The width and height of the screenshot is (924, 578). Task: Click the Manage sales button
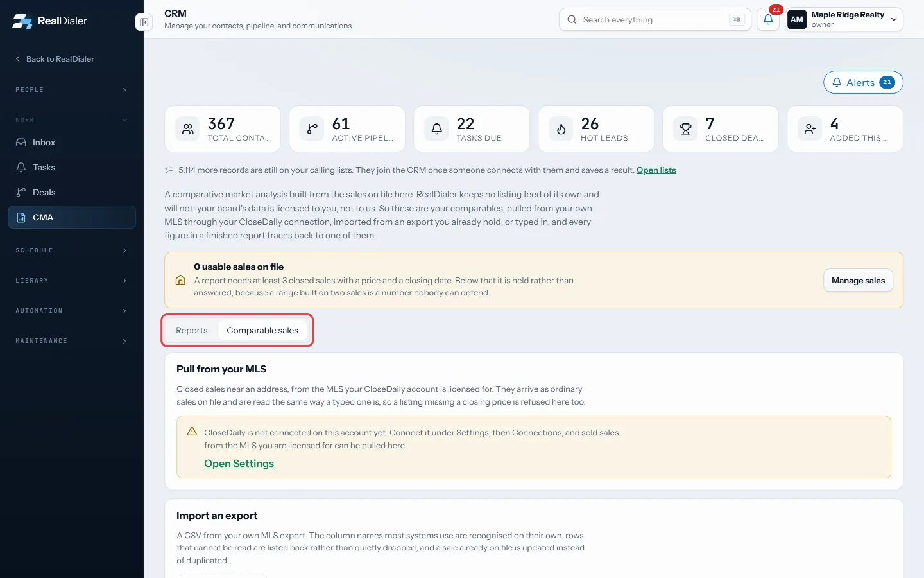click(x=858, y=281)
